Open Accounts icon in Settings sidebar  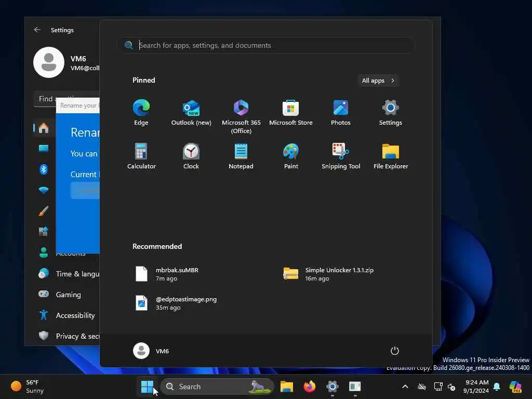(x=44, y=252)
